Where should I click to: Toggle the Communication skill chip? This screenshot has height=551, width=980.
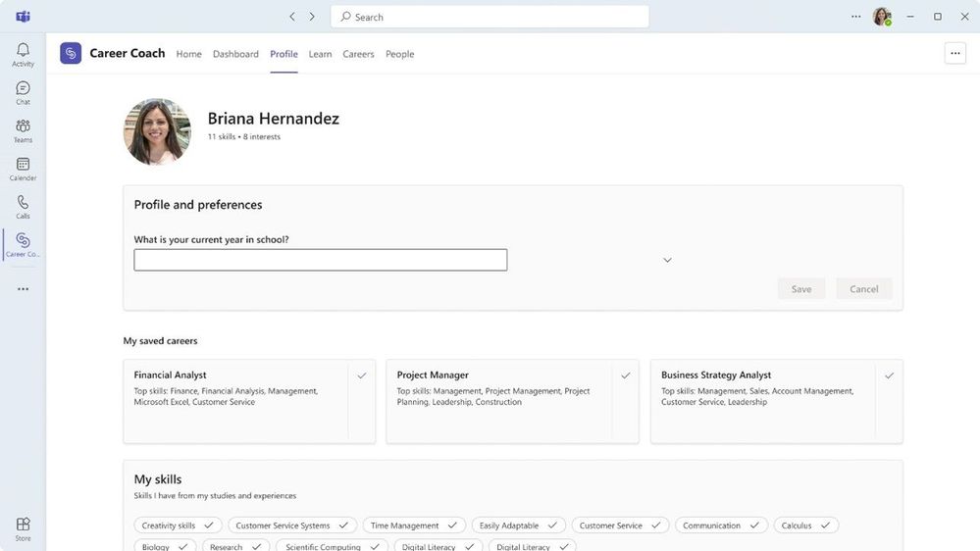click(721, 526)
